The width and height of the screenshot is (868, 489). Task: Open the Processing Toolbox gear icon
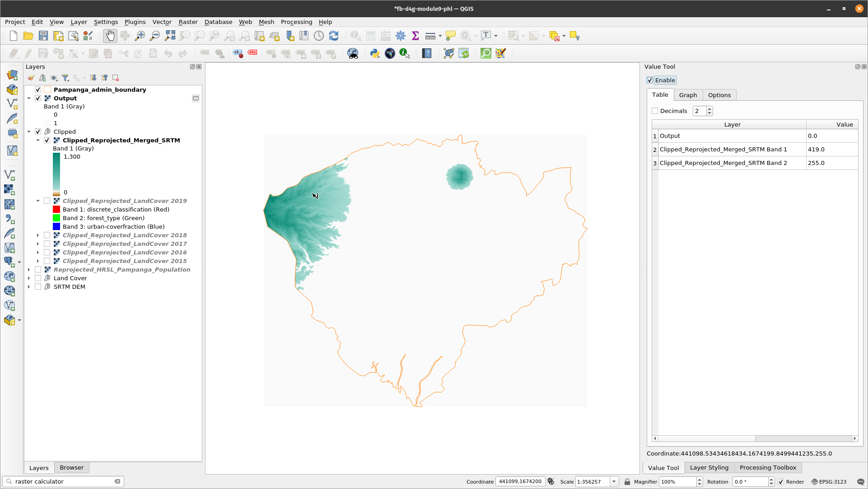(x=400, y=36)
